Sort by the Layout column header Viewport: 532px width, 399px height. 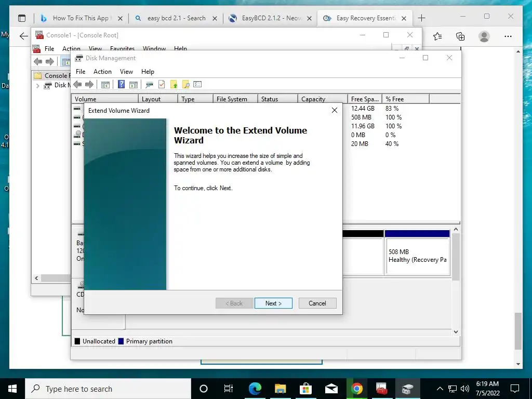click(x=158, y=99)
